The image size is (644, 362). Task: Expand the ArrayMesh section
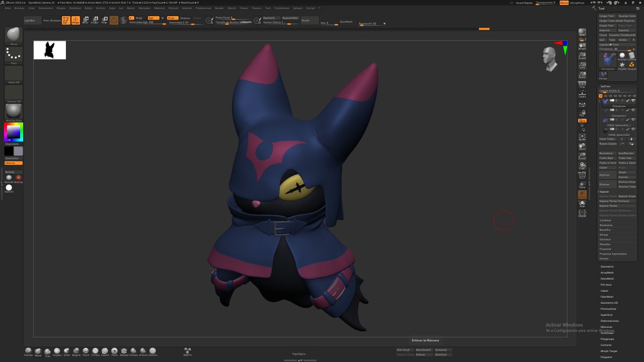click(x=607, y=272)
